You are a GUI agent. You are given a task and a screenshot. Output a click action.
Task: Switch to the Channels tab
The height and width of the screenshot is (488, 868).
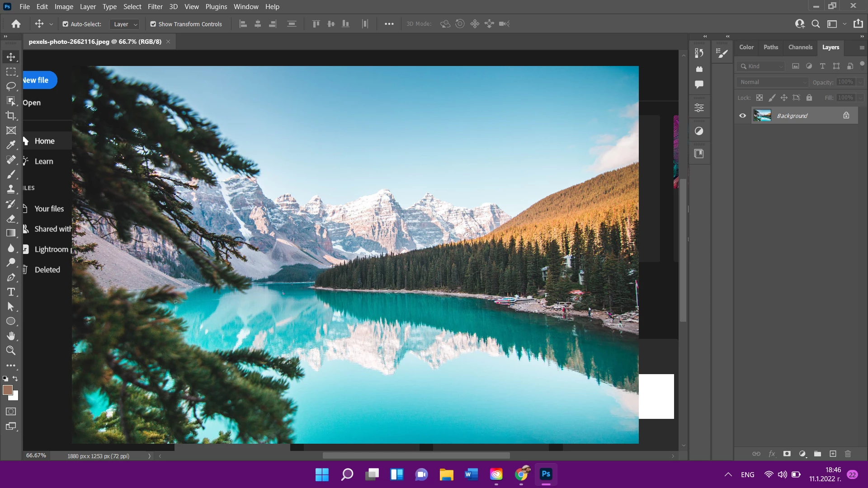[800, 47]
